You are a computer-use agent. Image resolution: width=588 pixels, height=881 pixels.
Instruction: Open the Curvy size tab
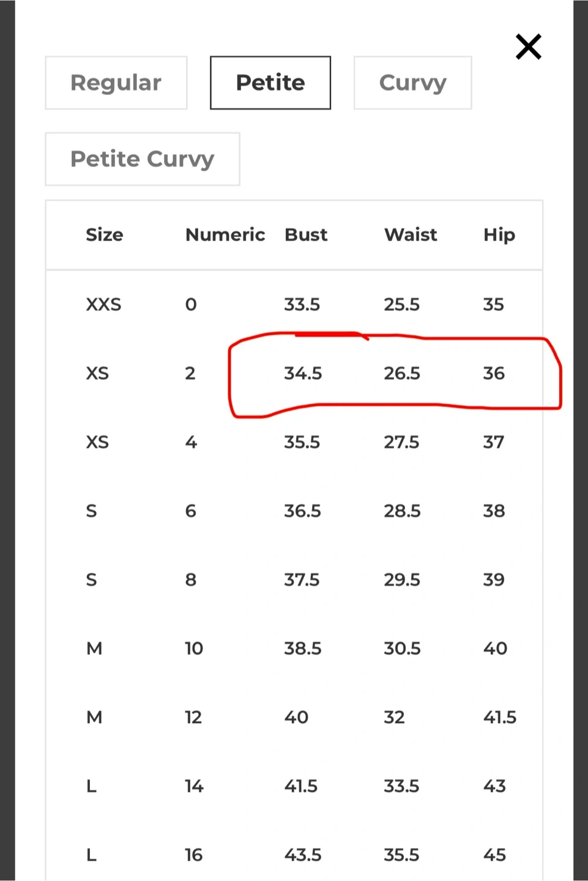(x=412, y=83)
